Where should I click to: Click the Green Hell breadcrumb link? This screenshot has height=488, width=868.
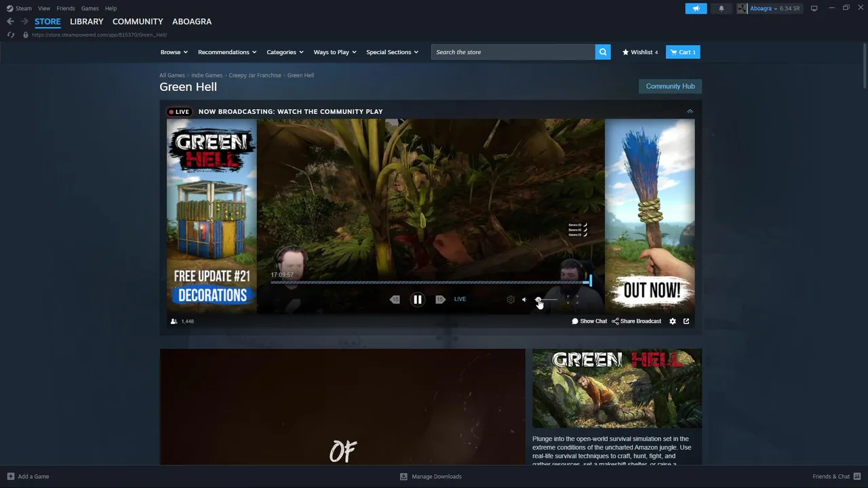click(x=300, y=75)
